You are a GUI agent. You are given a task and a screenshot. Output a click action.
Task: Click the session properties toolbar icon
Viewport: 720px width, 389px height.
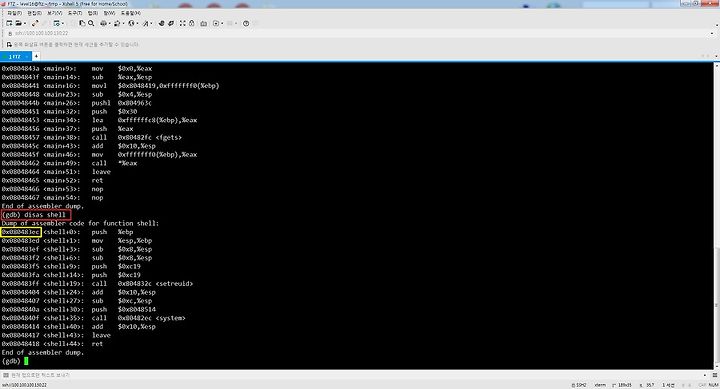pos(56,23)
